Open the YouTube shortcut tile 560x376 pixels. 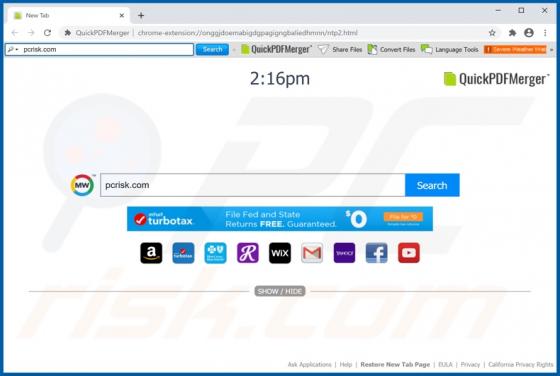[x=409, y=253]
